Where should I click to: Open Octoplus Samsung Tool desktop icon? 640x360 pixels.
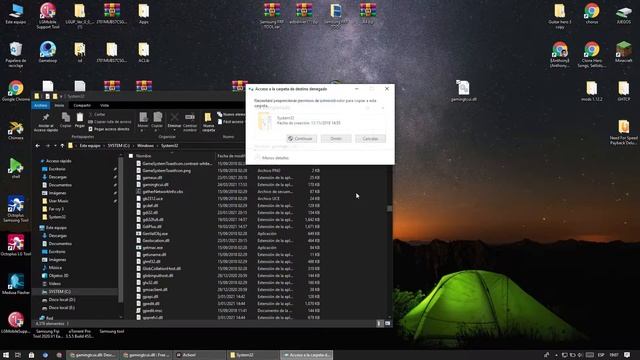coord(16,209)
